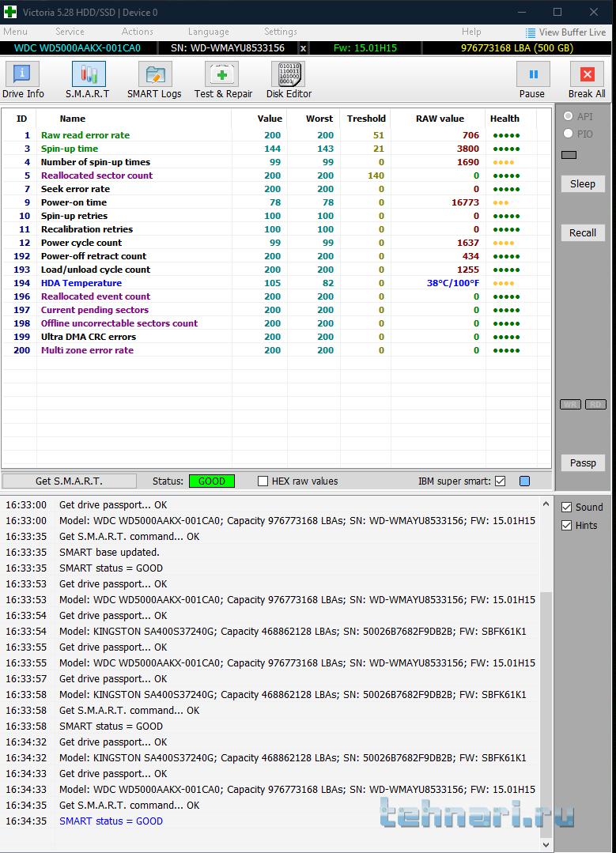Click the x next to serial number

point(303,48)
